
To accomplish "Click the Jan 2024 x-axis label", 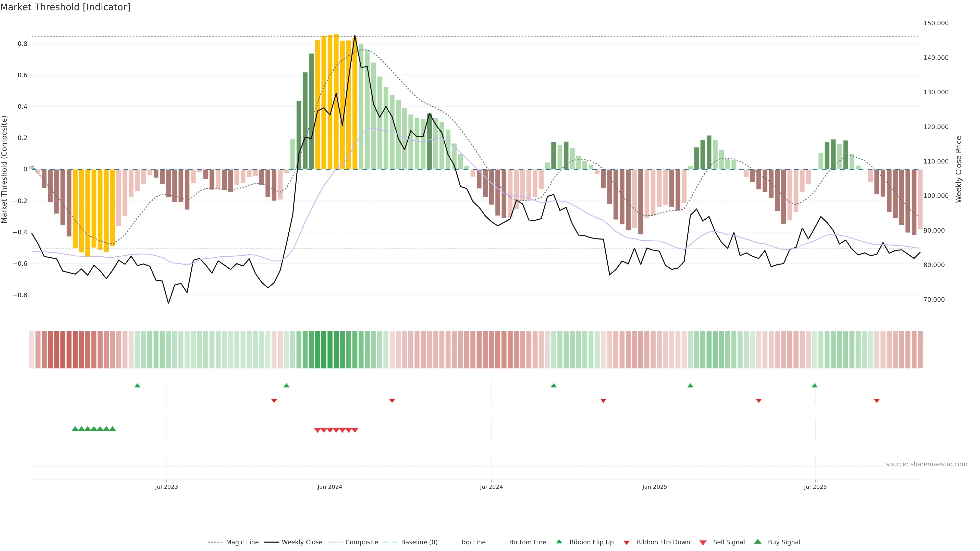I will pos(330,487).
